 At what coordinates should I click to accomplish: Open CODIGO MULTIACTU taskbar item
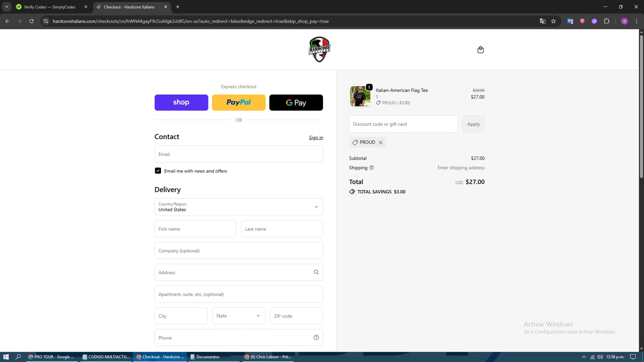coord(106,357)
